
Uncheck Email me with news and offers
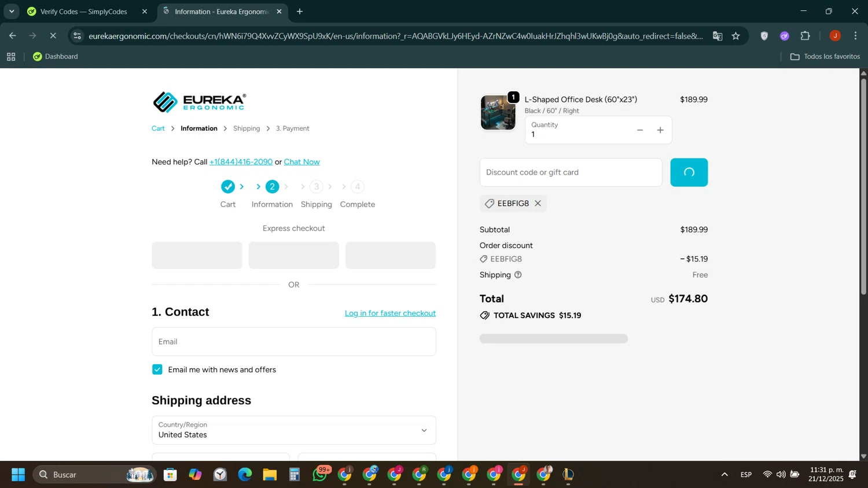[x=157, y=369]
